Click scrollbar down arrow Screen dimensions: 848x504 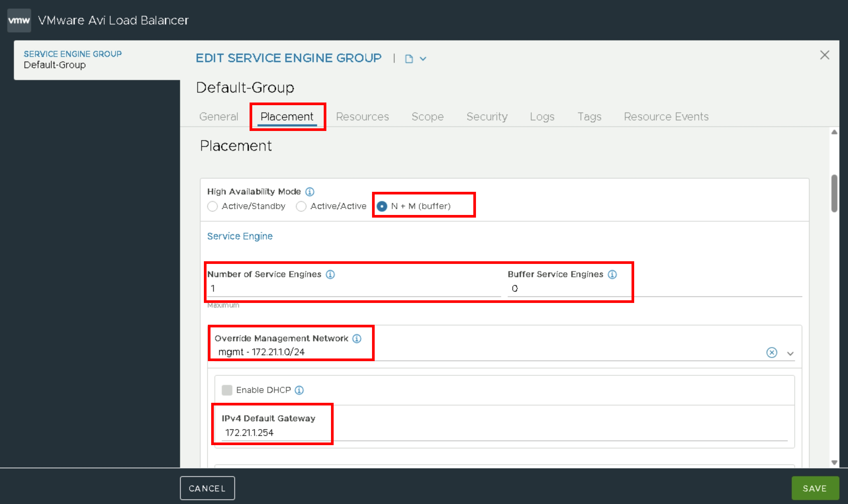[834, 463]
